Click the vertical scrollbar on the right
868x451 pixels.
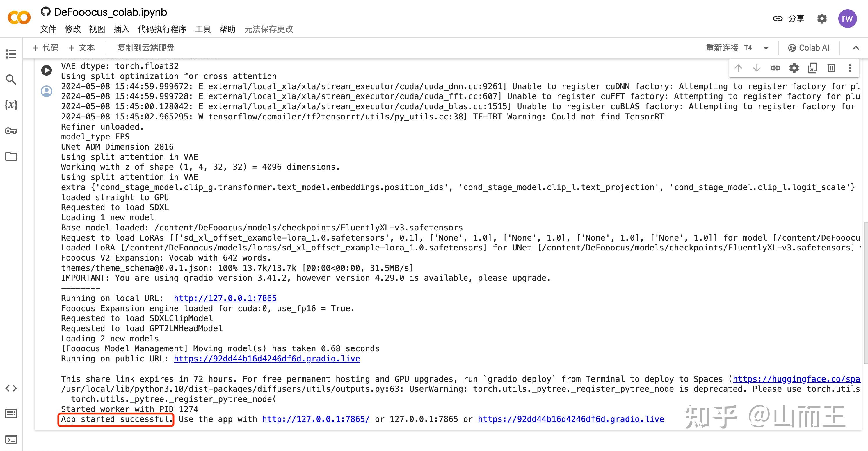coord(866,293)
